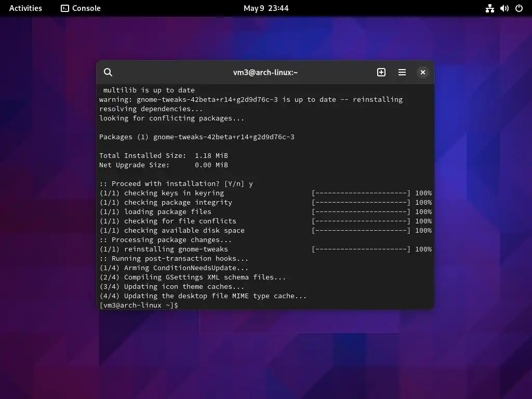Screen dimensions: 532x399
Task: Open the date and time calendar panel
Action: [266, 8]
